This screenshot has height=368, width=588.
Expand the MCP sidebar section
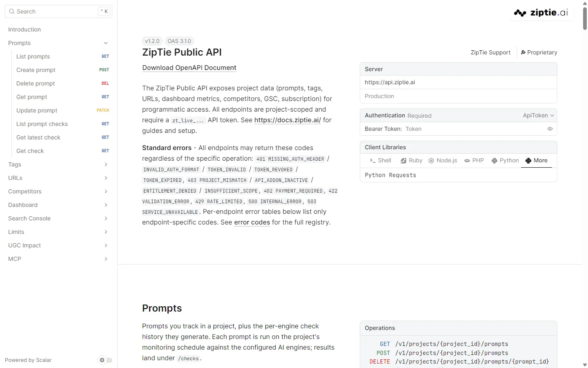(x=59, y=259)
